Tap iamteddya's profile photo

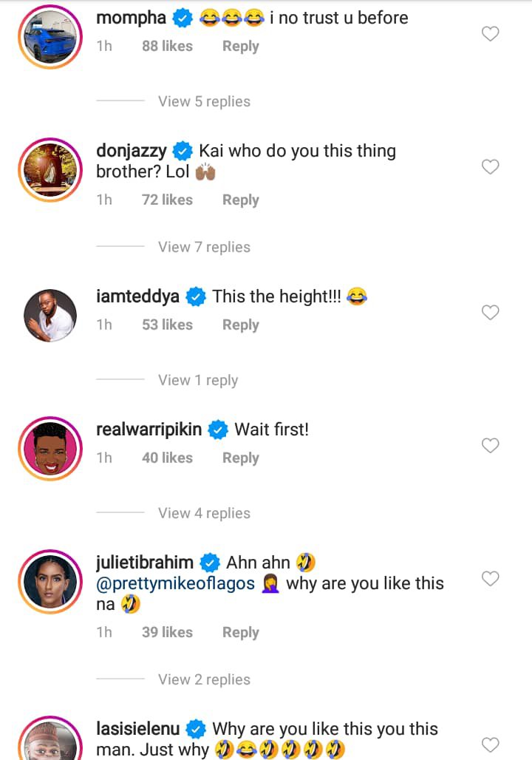[50, 315]
